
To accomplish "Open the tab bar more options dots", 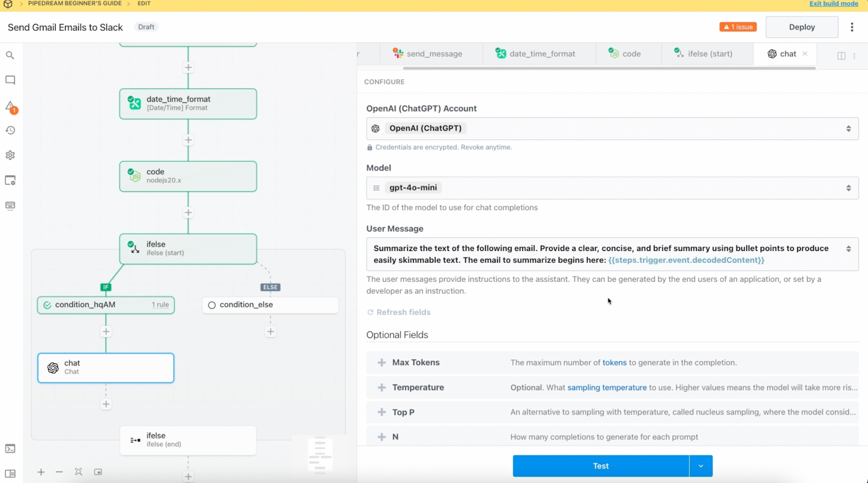I will (854, 55).
